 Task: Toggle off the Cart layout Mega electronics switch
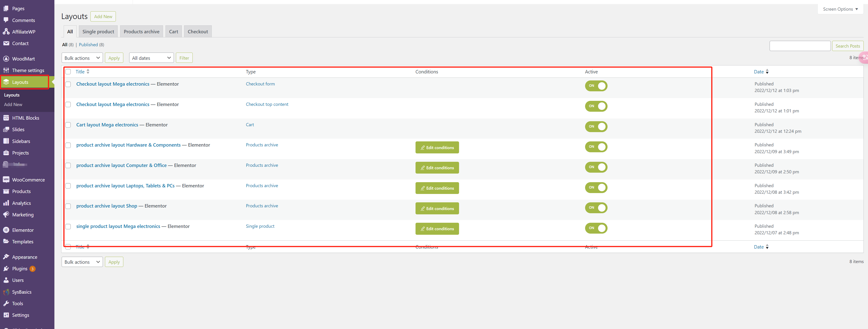click(x=596, y=127)
